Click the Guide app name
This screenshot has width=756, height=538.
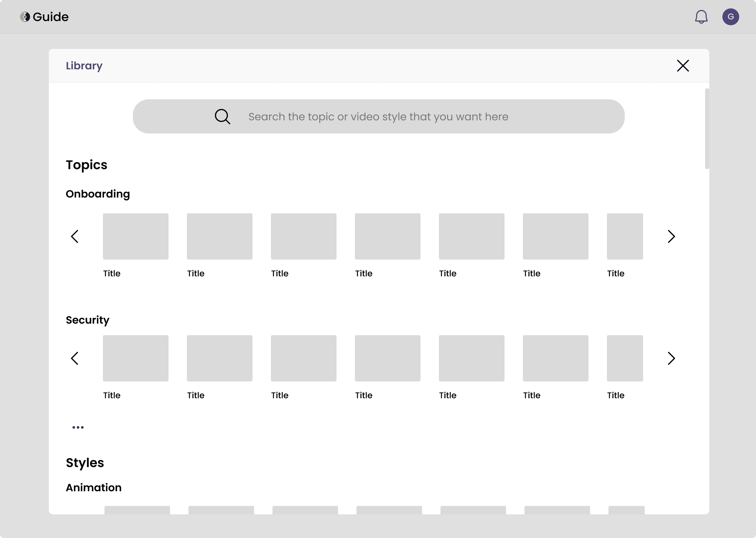(x=51, y=17)
